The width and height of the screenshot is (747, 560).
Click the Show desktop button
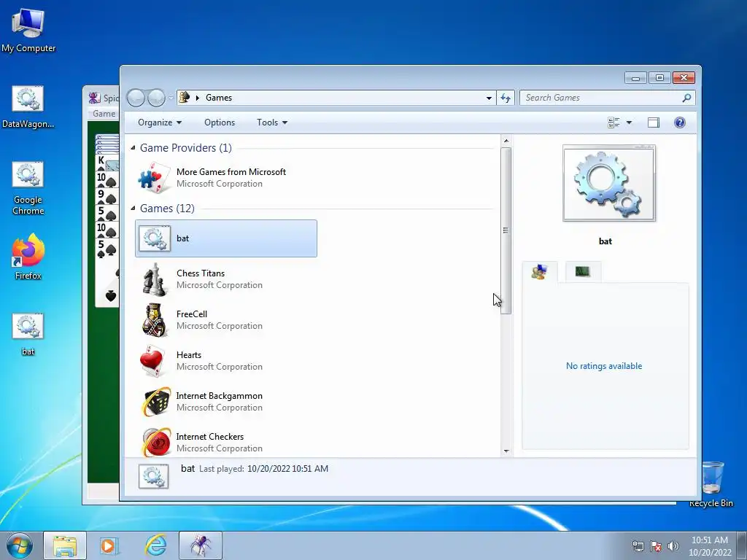742,545
